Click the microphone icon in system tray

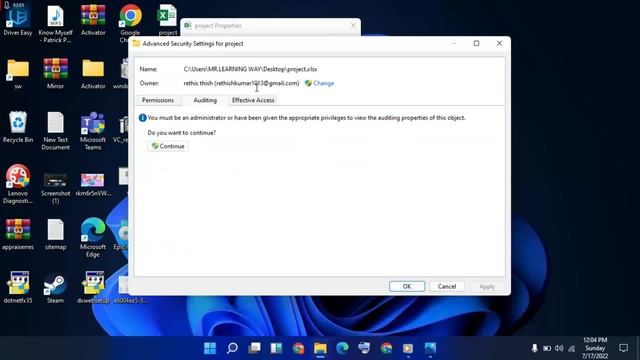coord(535,348)
